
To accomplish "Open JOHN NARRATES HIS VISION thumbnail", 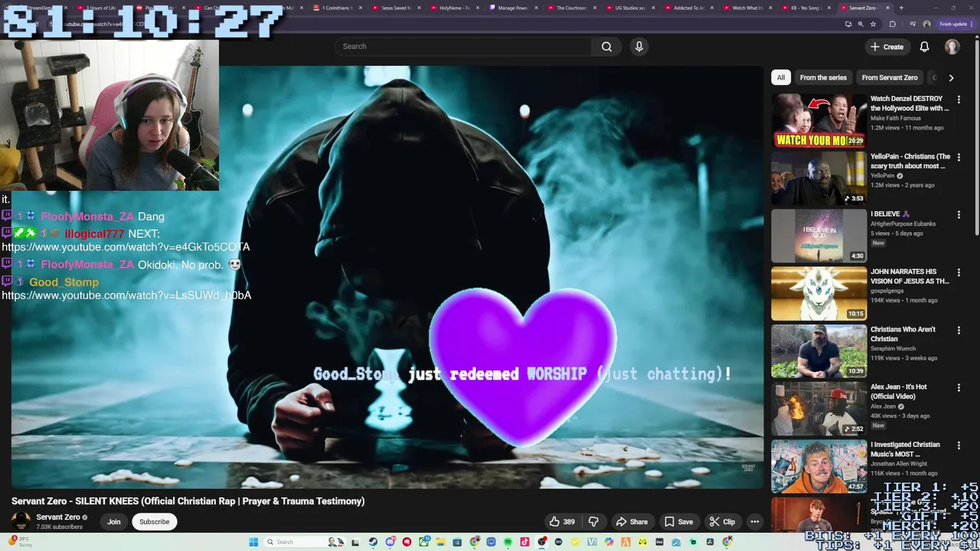I will pyautogui.click(x=818, y=293).
